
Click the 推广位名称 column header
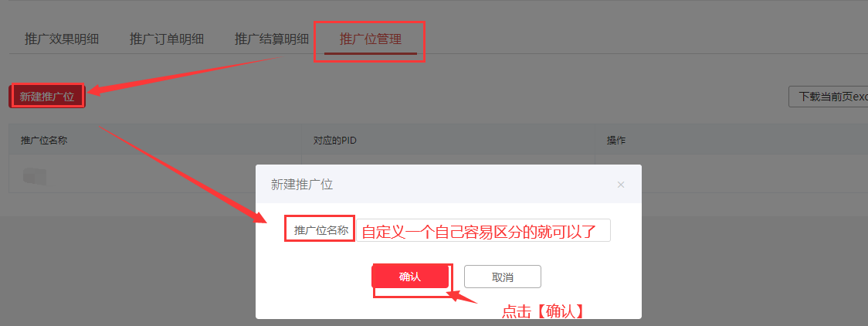click(x=44, y=140)
